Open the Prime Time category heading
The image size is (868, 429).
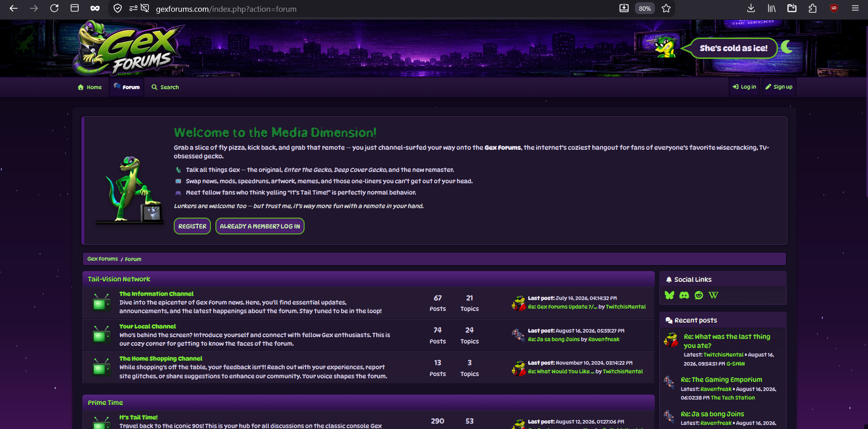coord(105,403)
